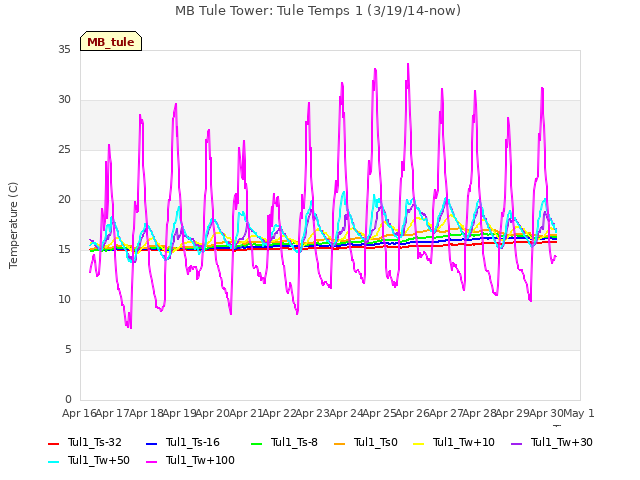The width and height of the screenshot is (640, 480).
Task: Select the Tul1_Ts-16 legend label
Action: pyautogui.click(x=193, y=442)
